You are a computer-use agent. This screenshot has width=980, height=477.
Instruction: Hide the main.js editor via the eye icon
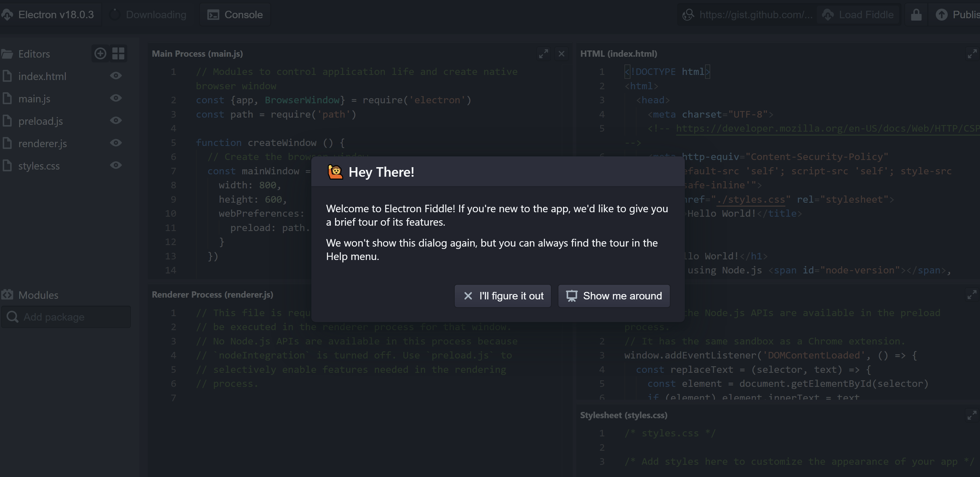(x=116, y=98)
